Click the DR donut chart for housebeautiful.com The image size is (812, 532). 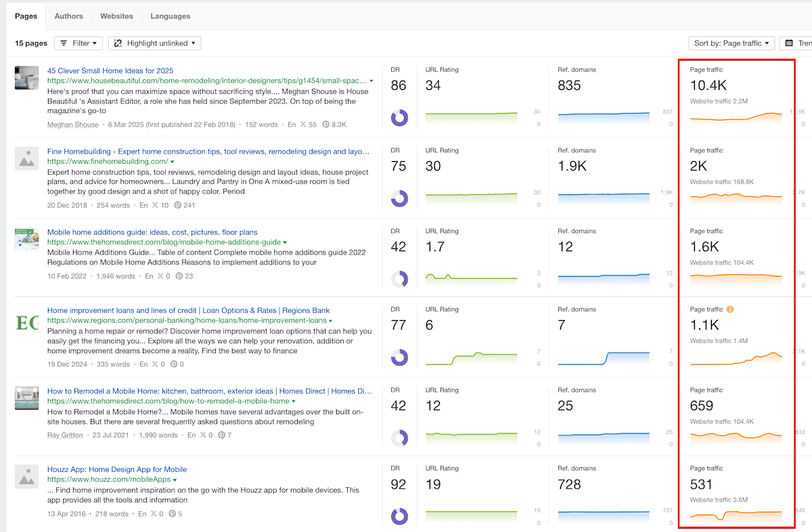point(399,118)
